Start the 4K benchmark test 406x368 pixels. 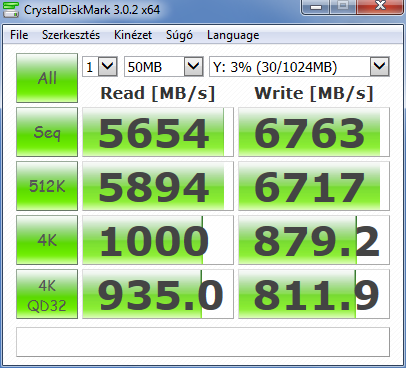tap(47, 240)
